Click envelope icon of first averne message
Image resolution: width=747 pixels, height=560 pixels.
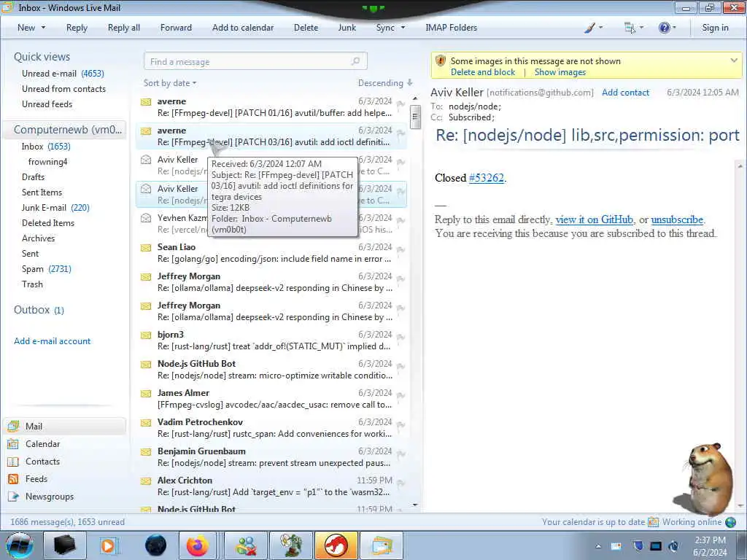(146, 101)
